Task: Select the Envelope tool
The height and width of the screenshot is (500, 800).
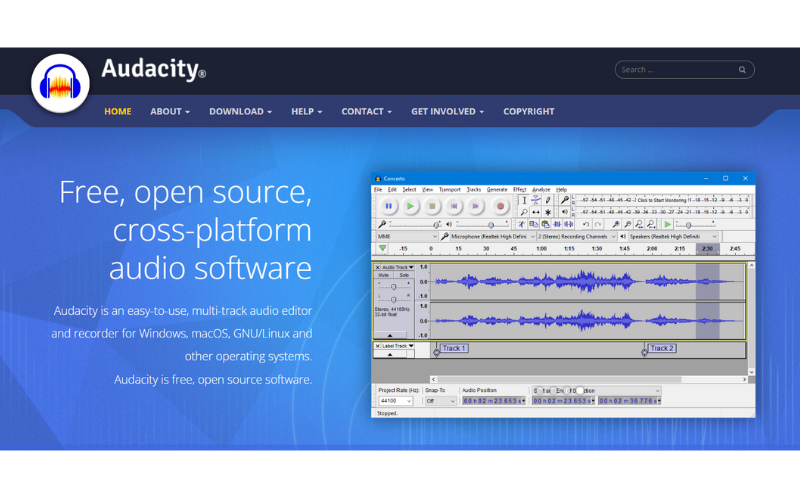Action: (536, 201)
